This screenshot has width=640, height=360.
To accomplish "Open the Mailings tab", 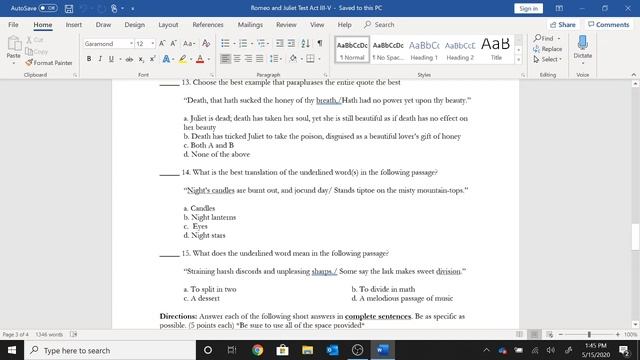I will [250, 24].
